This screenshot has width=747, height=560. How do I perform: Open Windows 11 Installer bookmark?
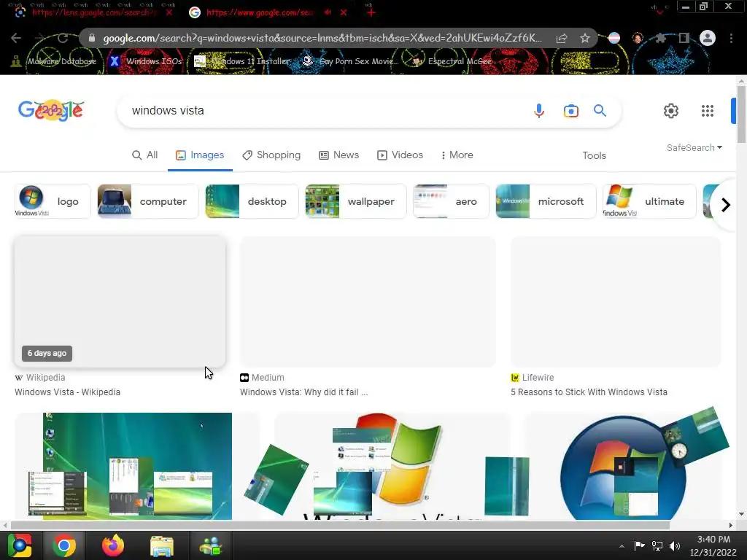(x=242, y=61)
